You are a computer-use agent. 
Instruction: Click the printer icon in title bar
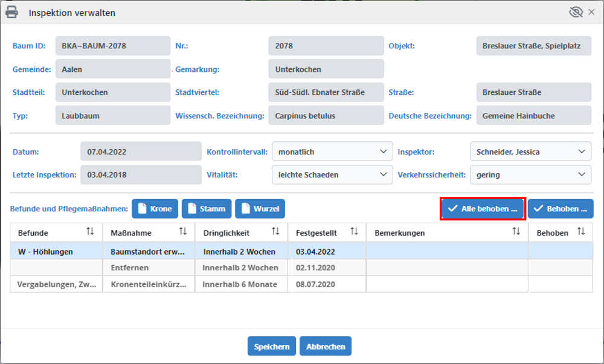tap(11, 13)
